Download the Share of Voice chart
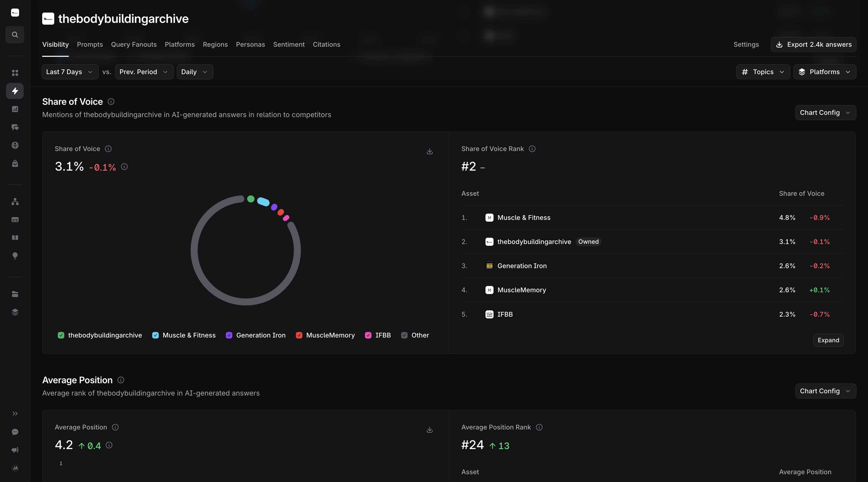Viewport: 868px width, 482px height. click(430, 152)
